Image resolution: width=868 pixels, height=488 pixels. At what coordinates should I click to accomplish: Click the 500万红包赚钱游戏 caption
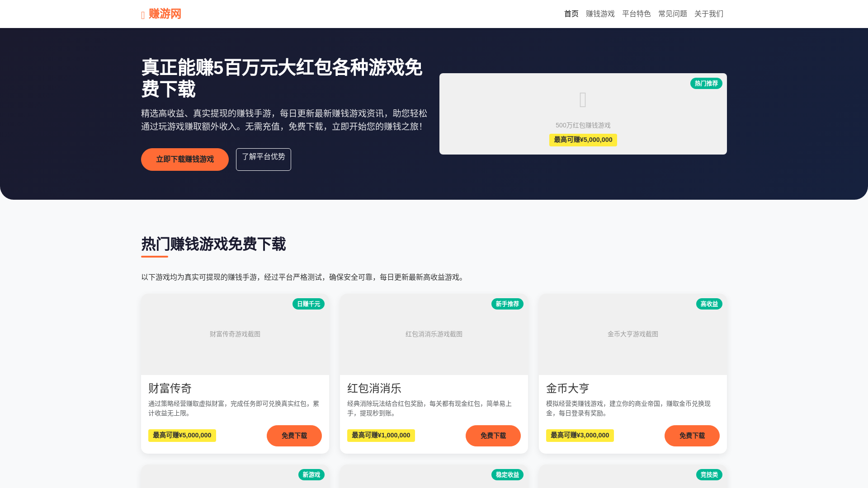[x=583, y=125]
